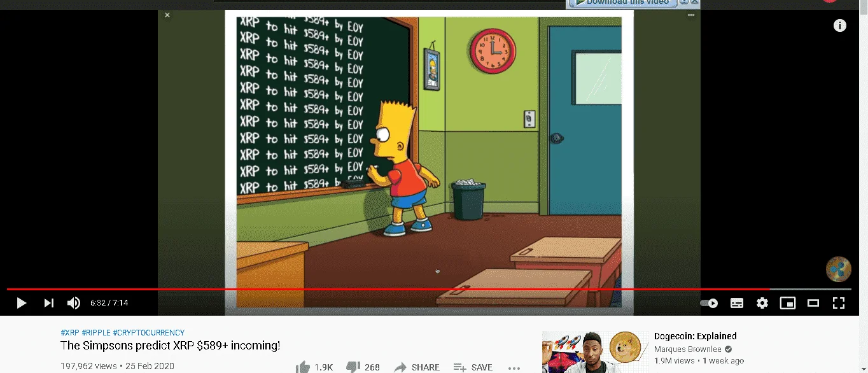Screen dimensions: 868x373
Task: Open the #CRYPTOCURRENCY hashtag link
Action: coord(149,333)
